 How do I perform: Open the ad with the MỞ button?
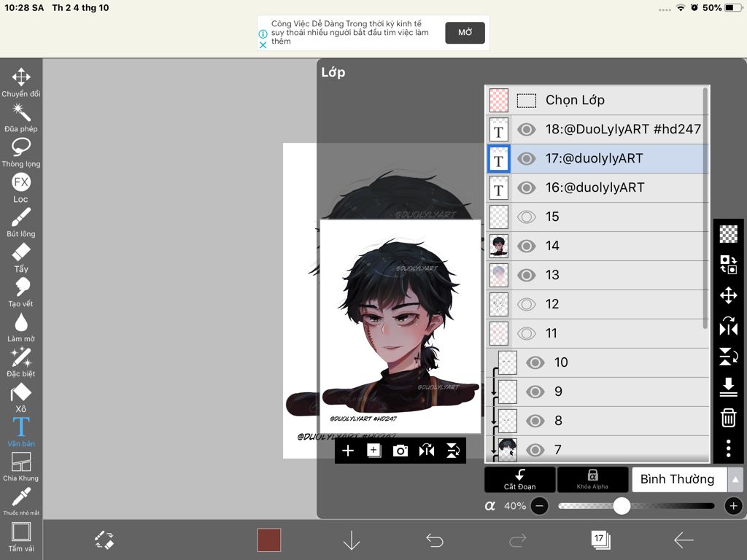pyautogui.click(x=465, y=32)
